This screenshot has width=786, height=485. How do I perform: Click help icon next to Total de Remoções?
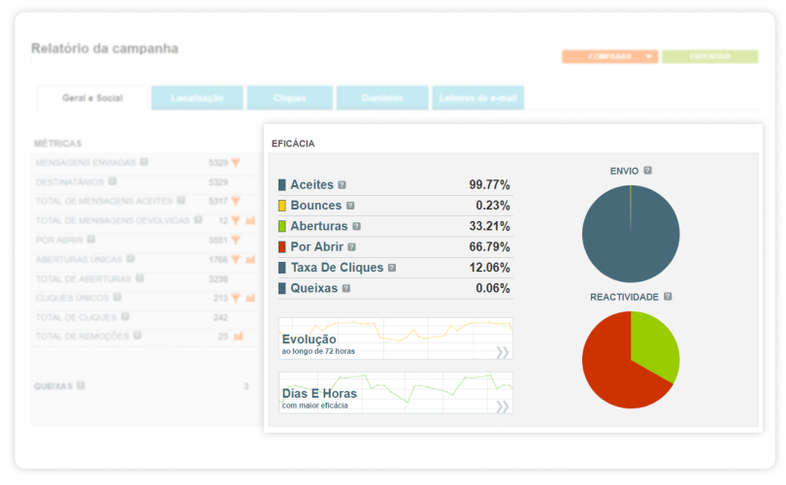coord(137,336)
